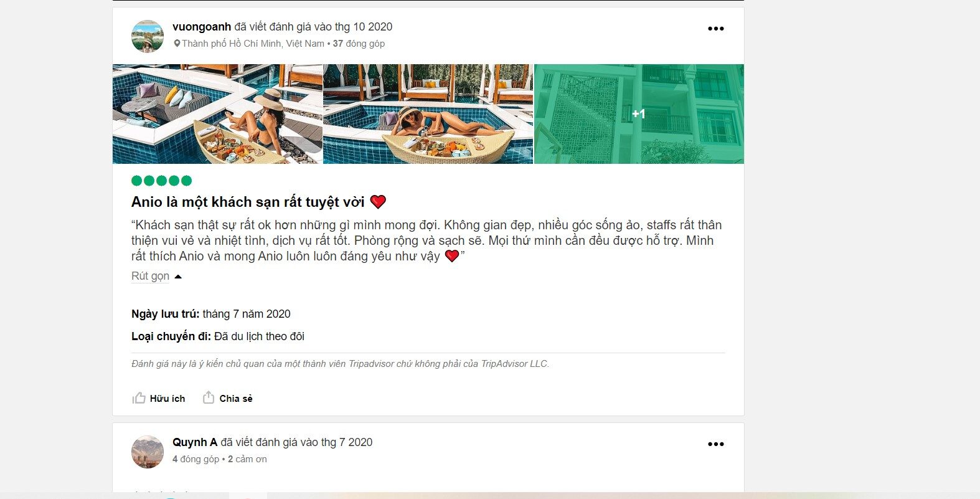
Task: Open the Quynh A username link
Action: (195, 442)
